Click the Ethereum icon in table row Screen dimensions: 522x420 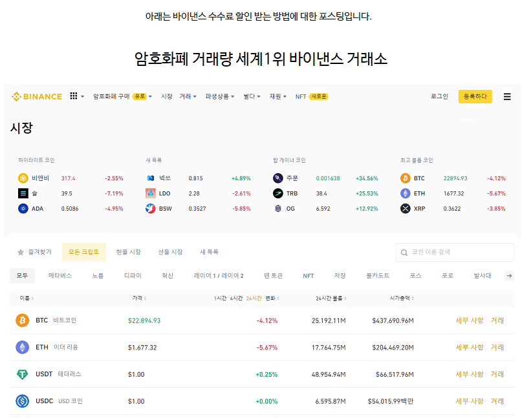(x=22, y=347)
